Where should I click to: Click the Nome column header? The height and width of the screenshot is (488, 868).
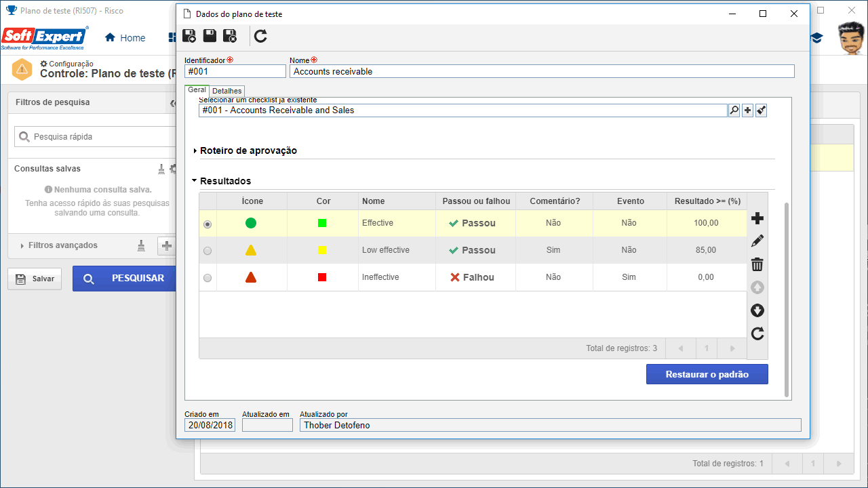(x=397, y=201)
